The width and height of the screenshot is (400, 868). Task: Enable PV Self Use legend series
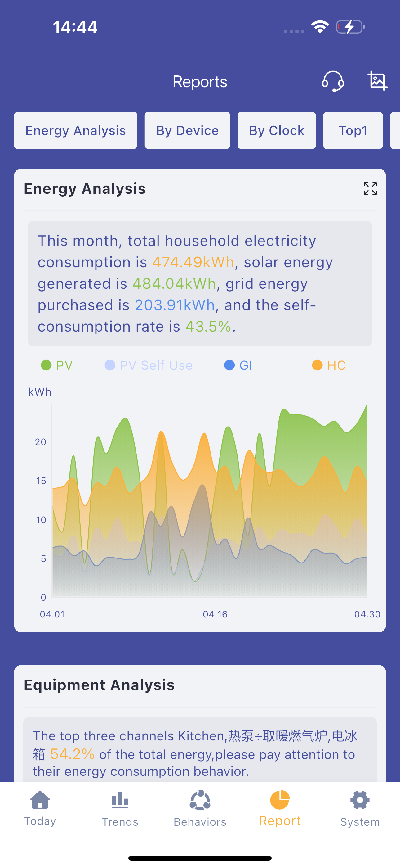tap(149, 365)
